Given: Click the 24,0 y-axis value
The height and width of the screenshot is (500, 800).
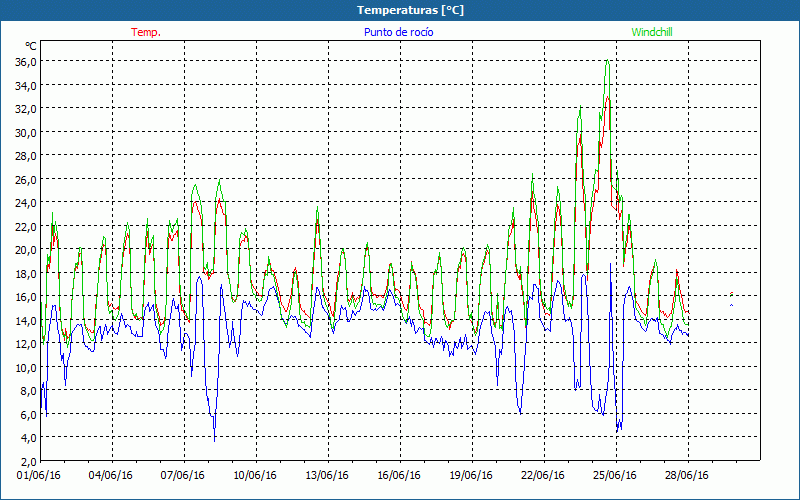Looking at the screenshot, I should click(26, 203).
